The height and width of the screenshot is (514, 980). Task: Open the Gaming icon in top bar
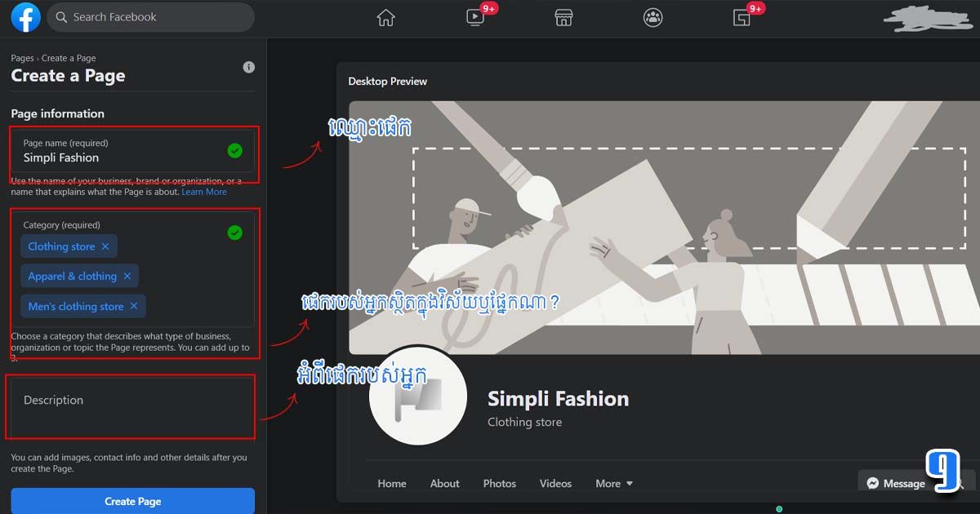pyautogui.click(x=742, y=18)
